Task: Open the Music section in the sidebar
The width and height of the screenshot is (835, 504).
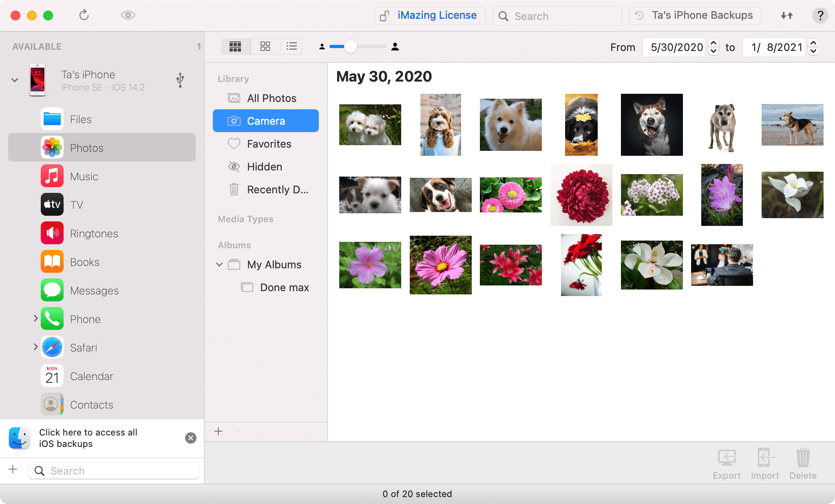Action: 84,176
